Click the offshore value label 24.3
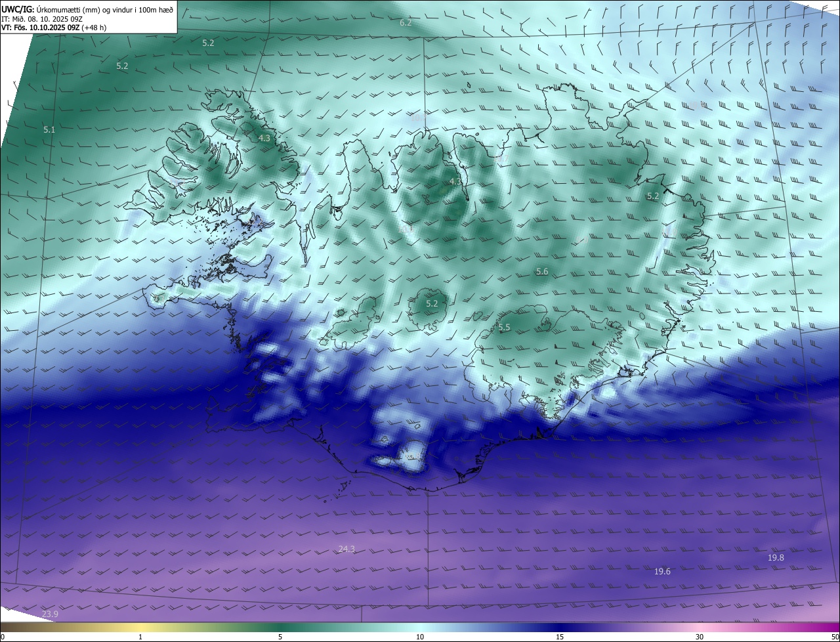 346,549
